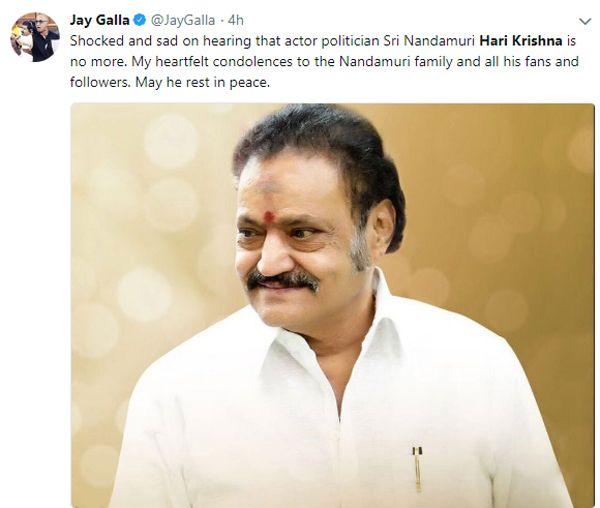
Task: Click the blue verified badge
Action: tap(140, 20)
